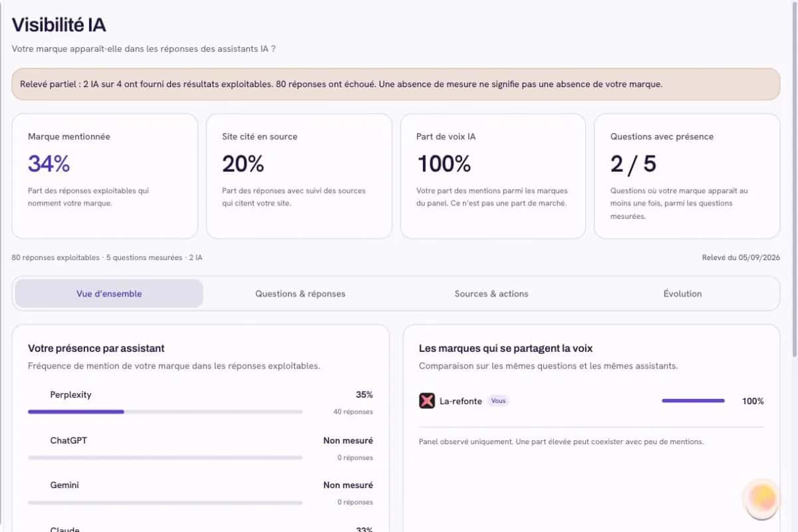Click Gemini's "Non mesuré" status
This screenshot has height=532, width=798.
tap(348, 485)
